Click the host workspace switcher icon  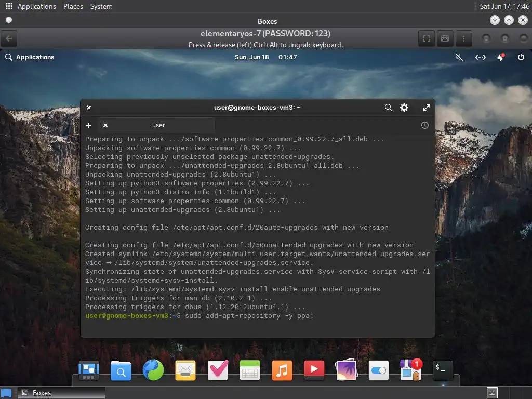[492, 393]
